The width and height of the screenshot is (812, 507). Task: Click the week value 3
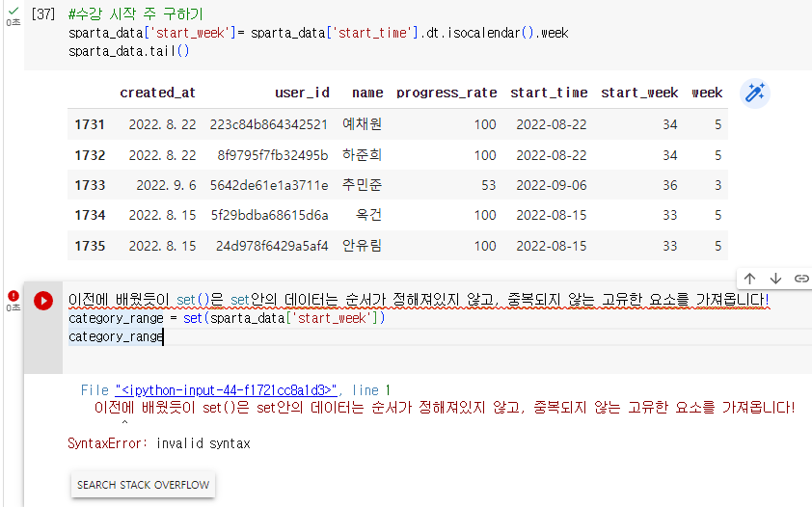coord(718,185)
